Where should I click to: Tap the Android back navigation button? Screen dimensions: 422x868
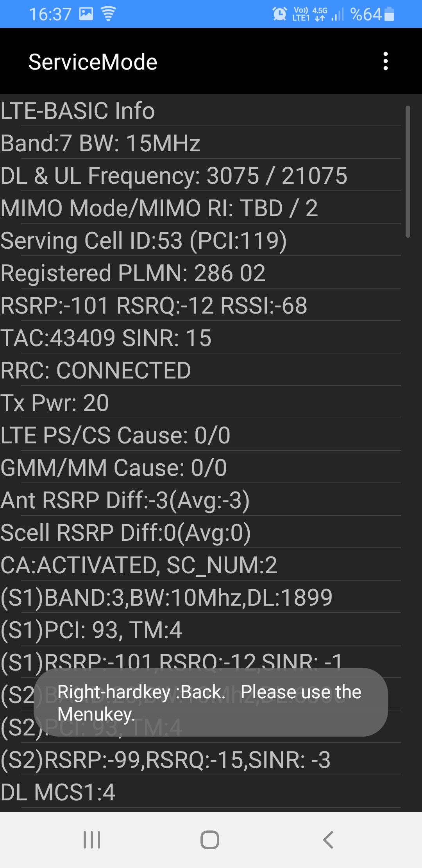click(328, 839)
